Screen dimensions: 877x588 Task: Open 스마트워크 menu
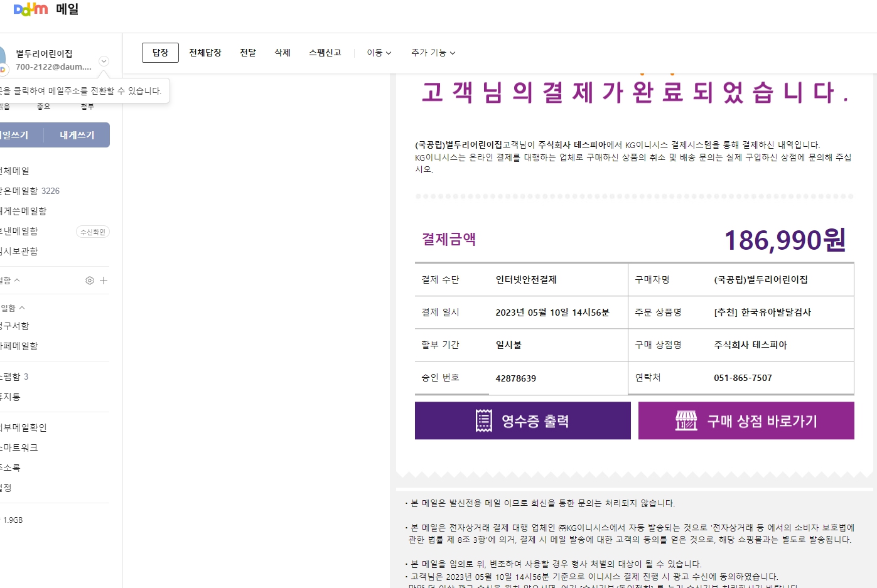[x=18, y=447]
